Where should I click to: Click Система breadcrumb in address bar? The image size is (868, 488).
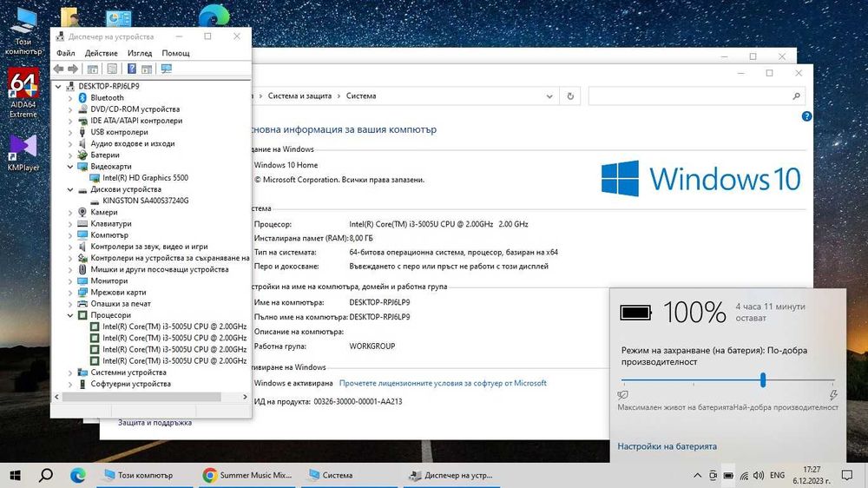(361, 96)
